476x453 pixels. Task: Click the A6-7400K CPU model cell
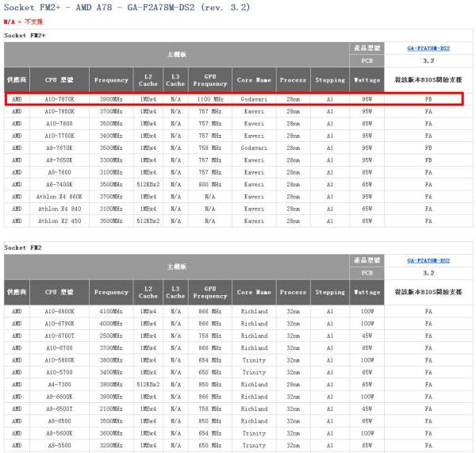pyautogui.click(x=59, y=184)
